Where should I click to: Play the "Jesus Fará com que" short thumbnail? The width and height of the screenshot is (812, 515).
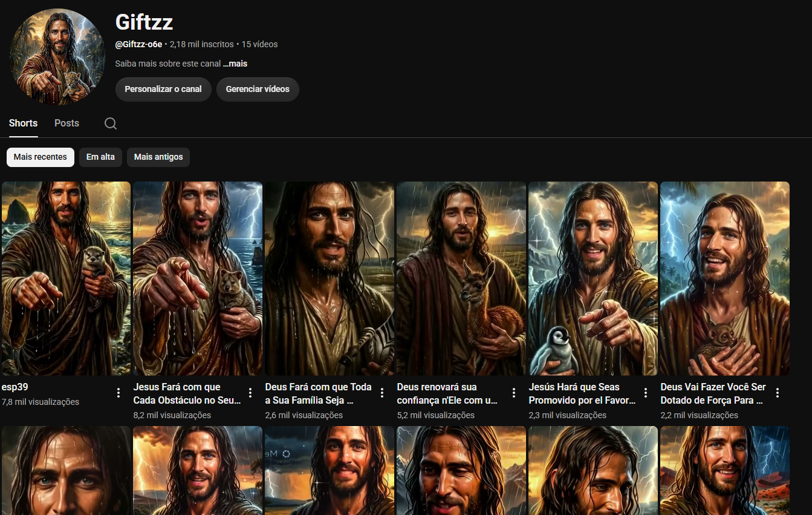198,278
